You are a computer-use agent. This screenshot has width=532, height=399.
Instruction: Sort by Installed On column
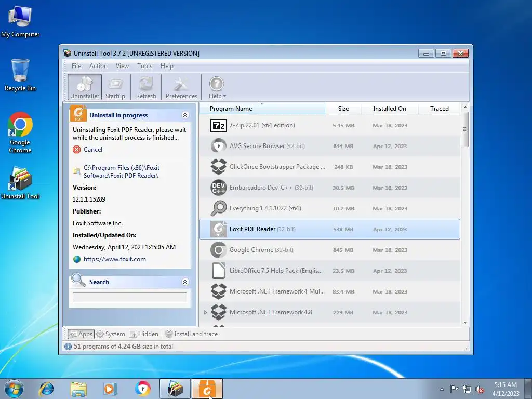click(390, 109)
